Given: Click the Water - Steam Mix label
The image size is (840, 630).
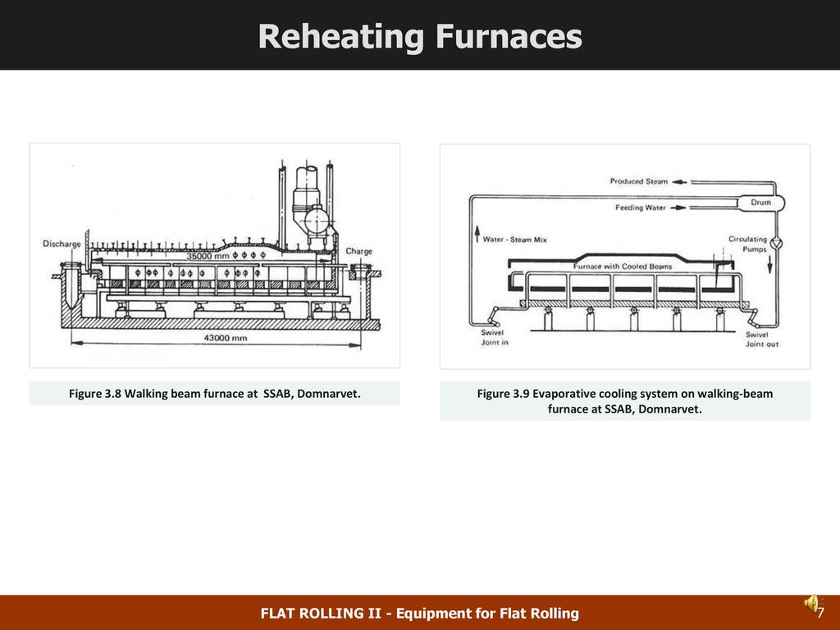Looking at the screenshot, I should (x=515, y=240).
